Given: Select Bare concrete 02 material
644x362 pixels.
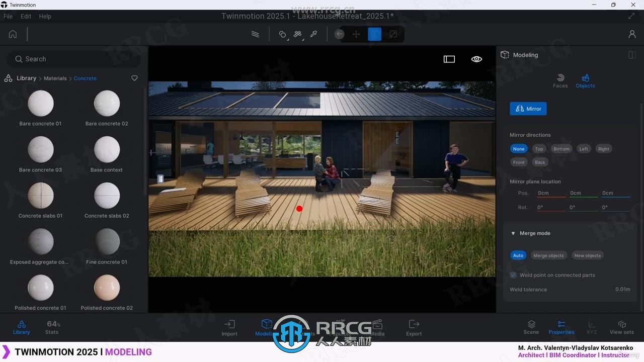Looking at the screenshot, I should point(107,108).
